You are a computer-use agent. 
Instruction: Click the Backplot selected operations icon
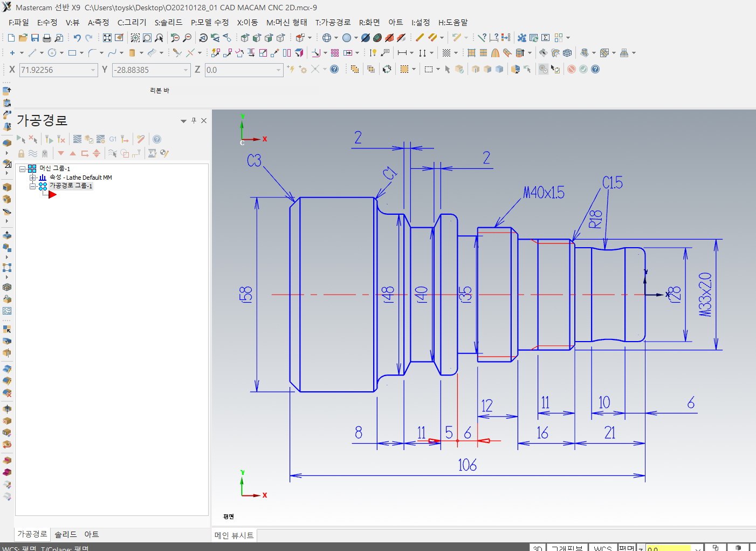pos(77,139)
